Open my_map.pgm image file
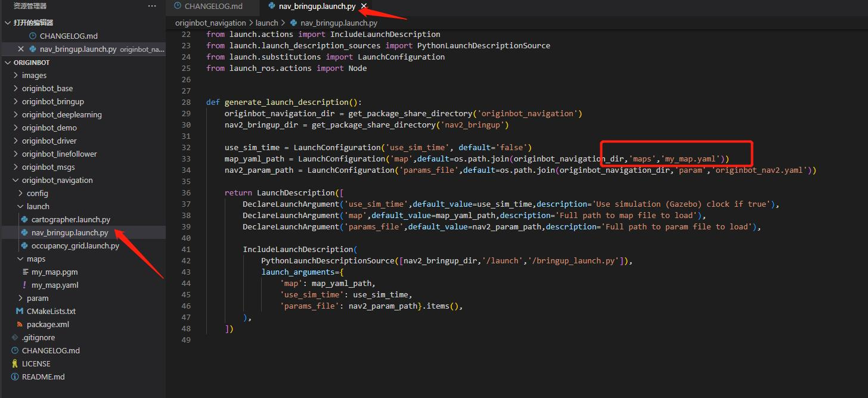868x398 pixels. click(x=54, y=272)
